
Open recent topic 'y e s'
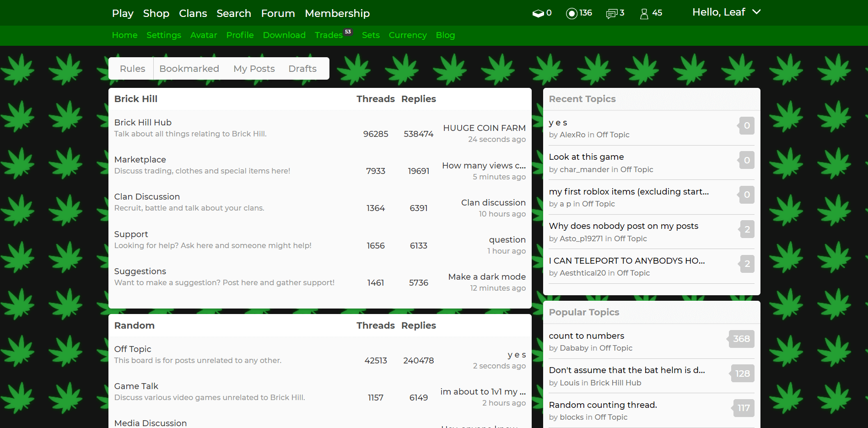pyautogui.click(x=558, y=123)
